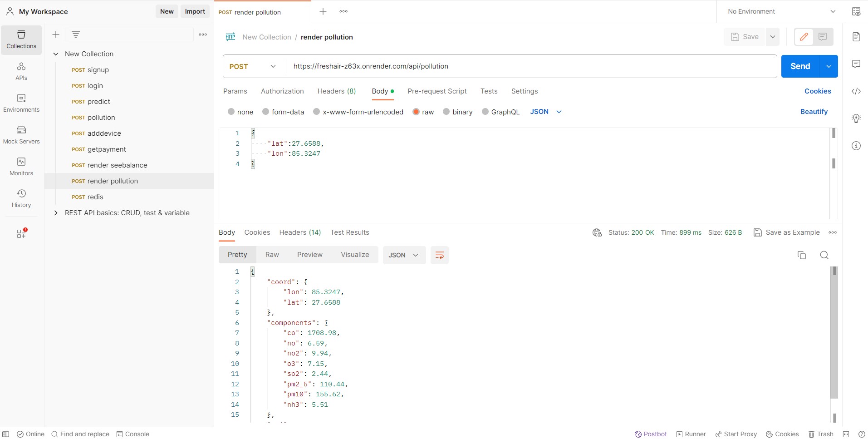Open the Collections sidebar panel
This screenshot has height=439, width=868.
coord(21,40)
